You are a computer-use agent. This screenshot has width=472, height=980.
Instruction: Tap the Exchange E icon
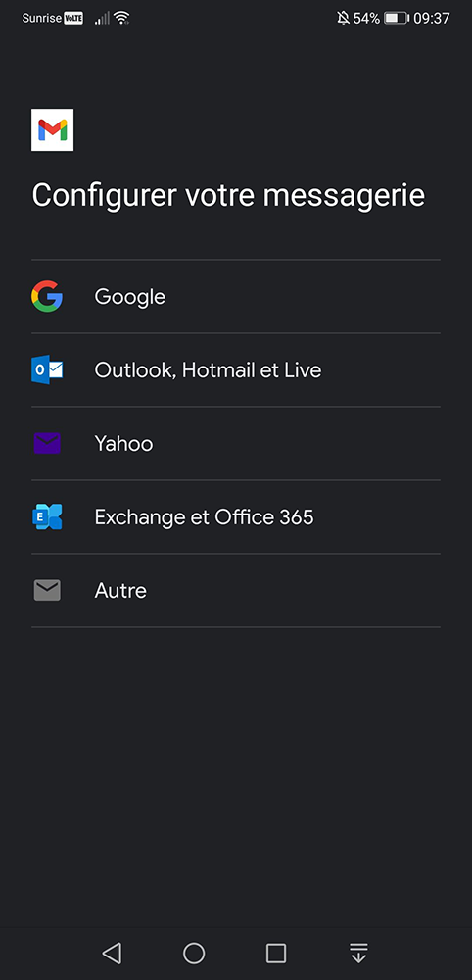(x=47, y=516)
